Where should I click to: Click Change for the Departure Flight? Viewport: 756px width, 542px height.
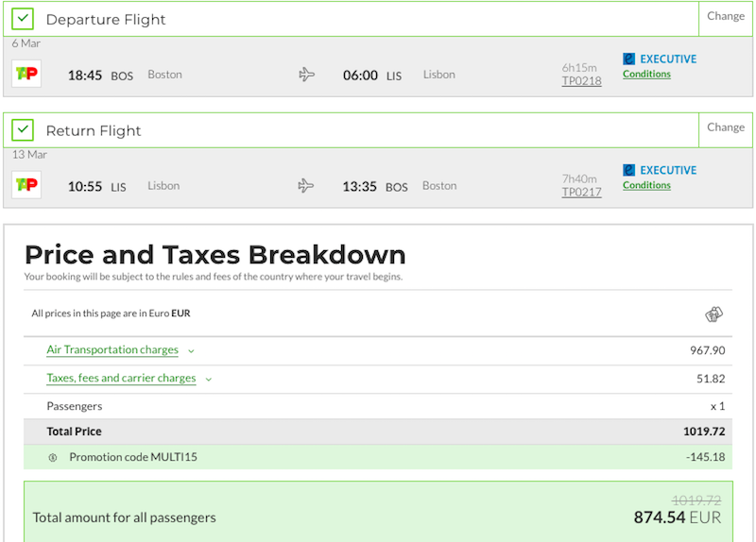point(726,16)
